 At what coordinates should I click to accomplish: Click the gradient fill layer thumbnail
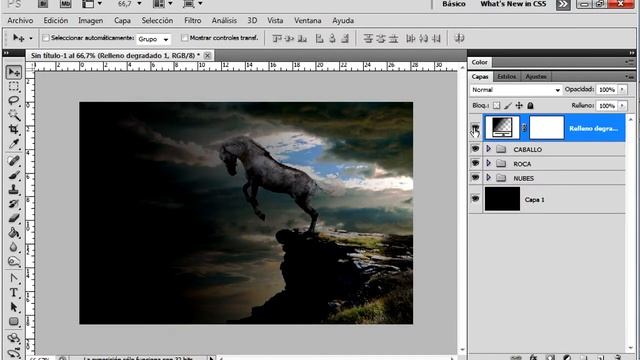click(502, 128)
